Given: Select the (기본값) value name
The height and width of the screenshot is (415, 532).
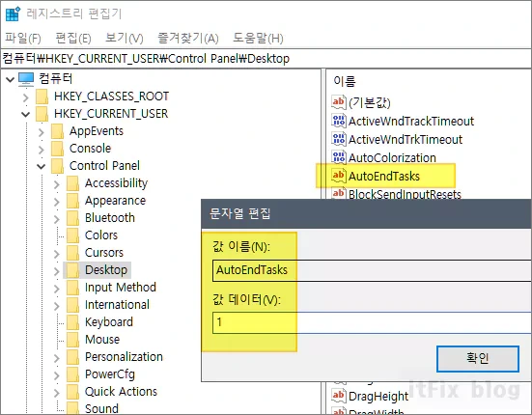Looking at the screenshot, I should click(x=370, y=102).
